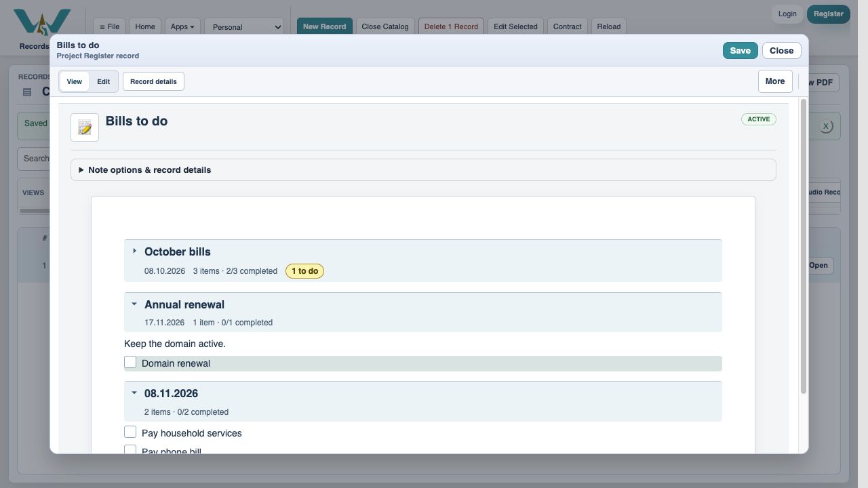The width and height of the screenshot is (868, 488).
Task: Click the list icon beside Records heading
Action: pos(27,92)
